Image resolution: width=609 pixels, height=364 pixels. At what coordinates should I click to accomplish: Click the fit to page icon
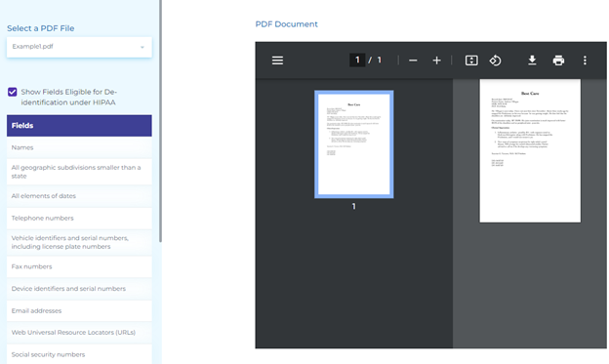(x=471, y=61)
